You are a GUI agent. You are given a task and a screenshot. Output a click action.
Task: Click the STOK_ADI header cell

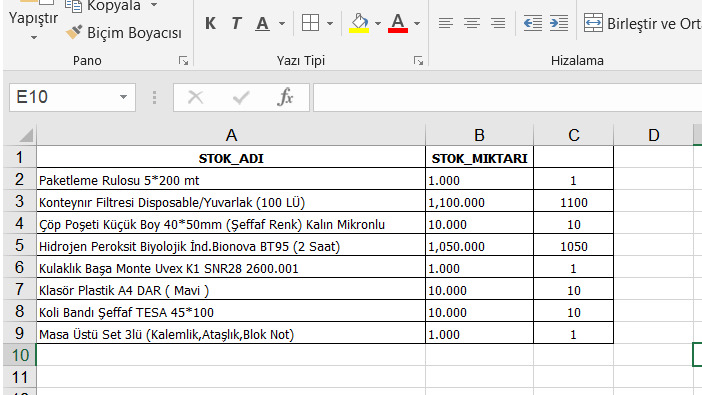click(231, 158)
